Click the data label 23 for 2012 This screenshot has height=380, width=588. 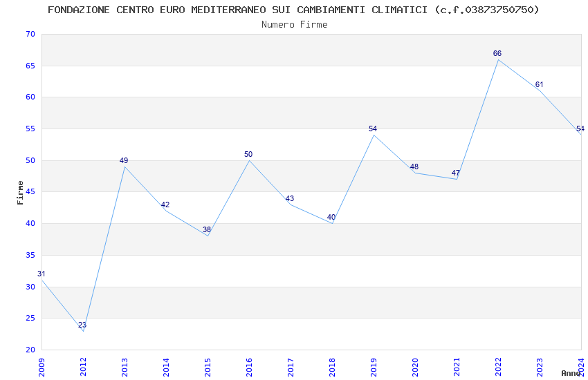point(82,325)
